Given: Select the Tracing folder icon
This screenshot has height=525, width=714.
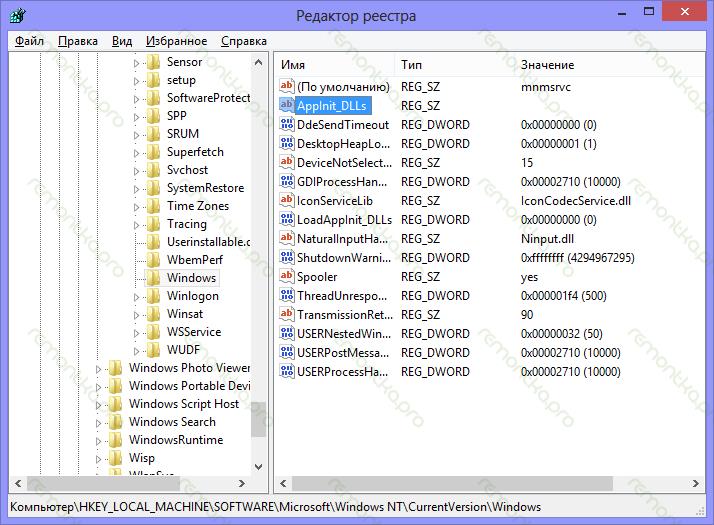Looking at the screenshot, I should tap(153, 224).
